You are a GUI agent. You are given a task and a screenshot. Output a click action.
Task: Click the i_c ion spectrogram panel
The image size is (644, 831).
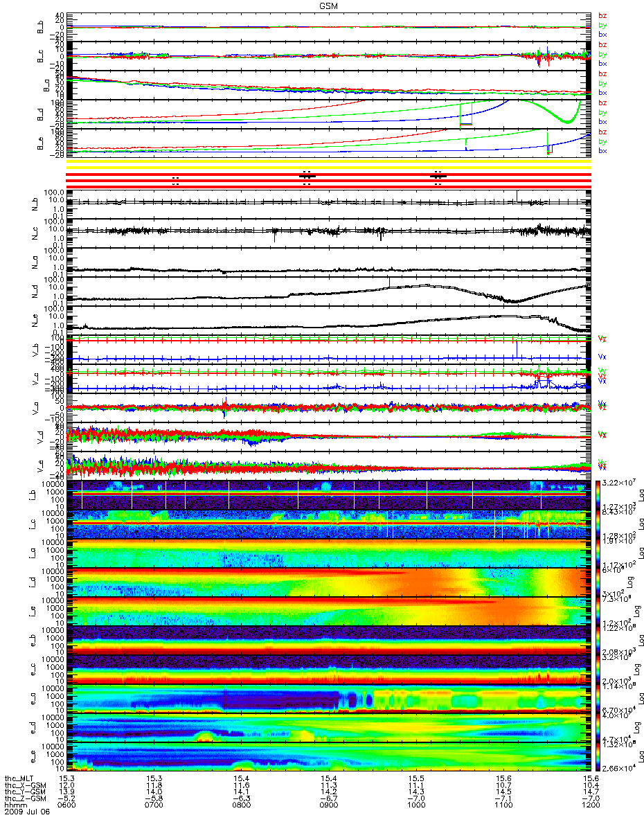coord(328,524)
